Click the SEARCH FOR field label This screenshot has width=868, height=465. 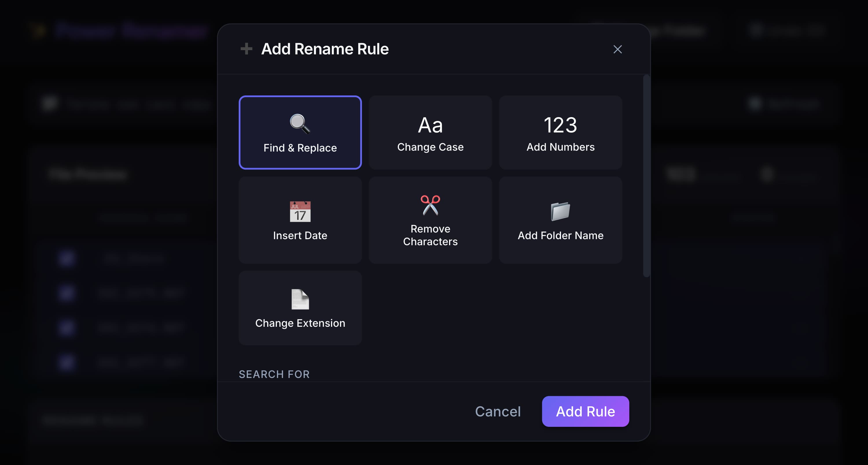coord(274,374)
